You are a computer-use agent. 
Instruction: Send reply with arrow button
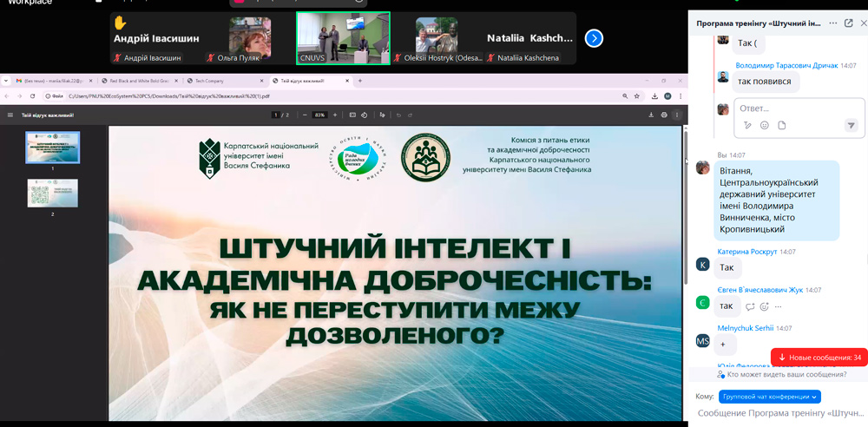click(x=851, y=126)
